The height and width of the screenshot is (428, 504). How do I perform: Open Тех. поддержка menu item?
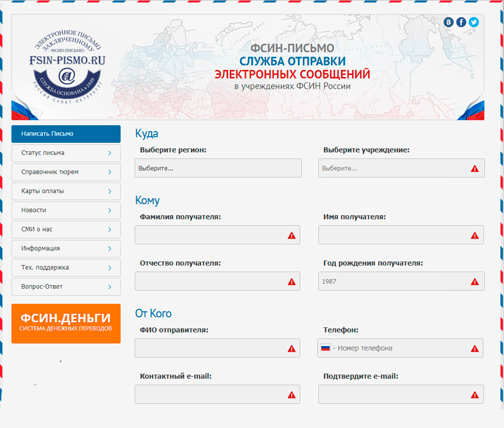click(66, 267)
